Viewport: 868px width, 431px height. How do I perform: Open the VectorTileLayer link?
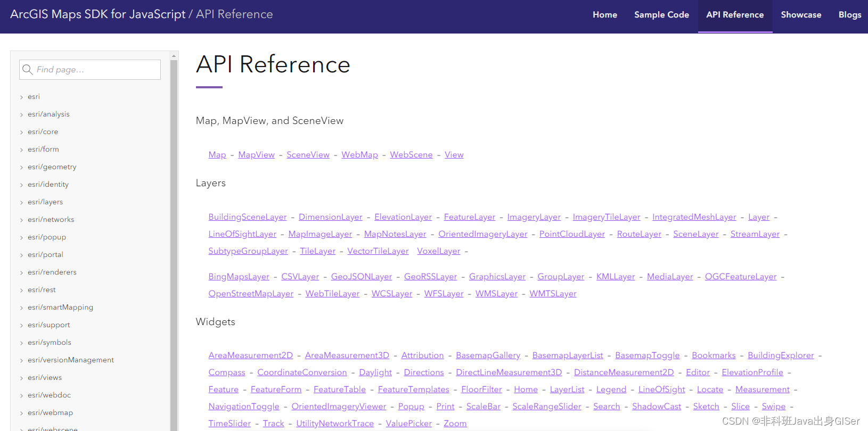click(x=378, y=251)
